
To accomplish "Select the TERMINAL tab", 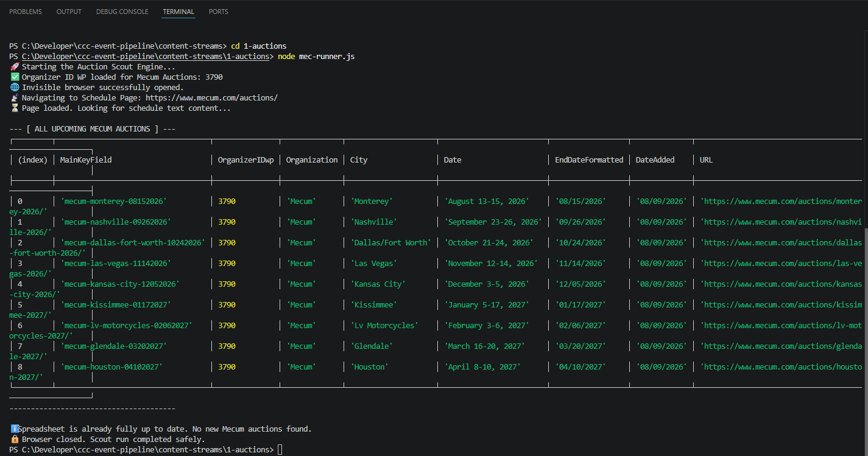I will pos(178,12).
